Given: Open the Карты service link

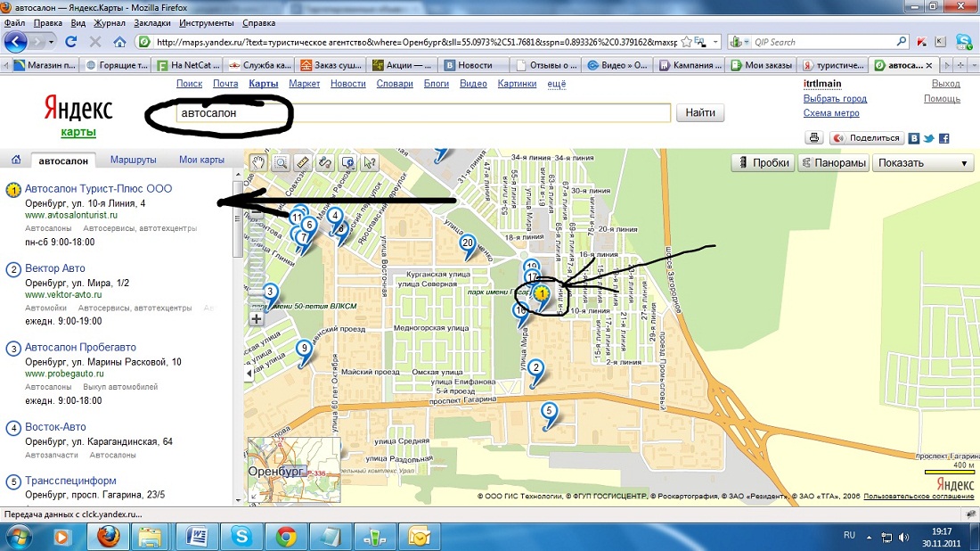Looking at the screenshot, I should tap(263, 84).
